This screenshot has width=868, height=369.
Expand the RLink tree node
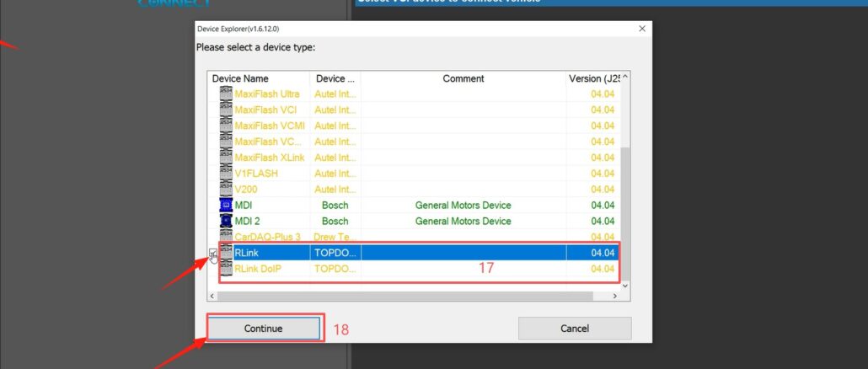(213, 253)
